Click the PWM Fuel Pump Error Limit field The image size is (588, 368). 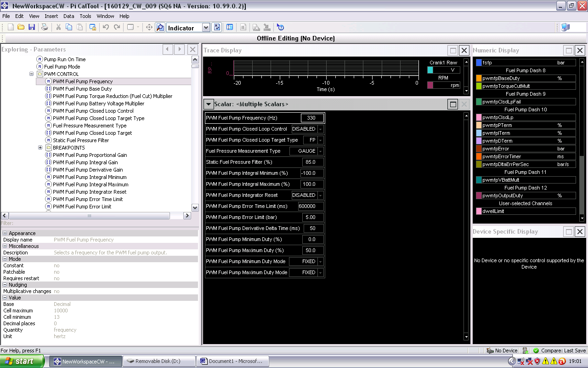pyautogui.click(x=313, y=218)
